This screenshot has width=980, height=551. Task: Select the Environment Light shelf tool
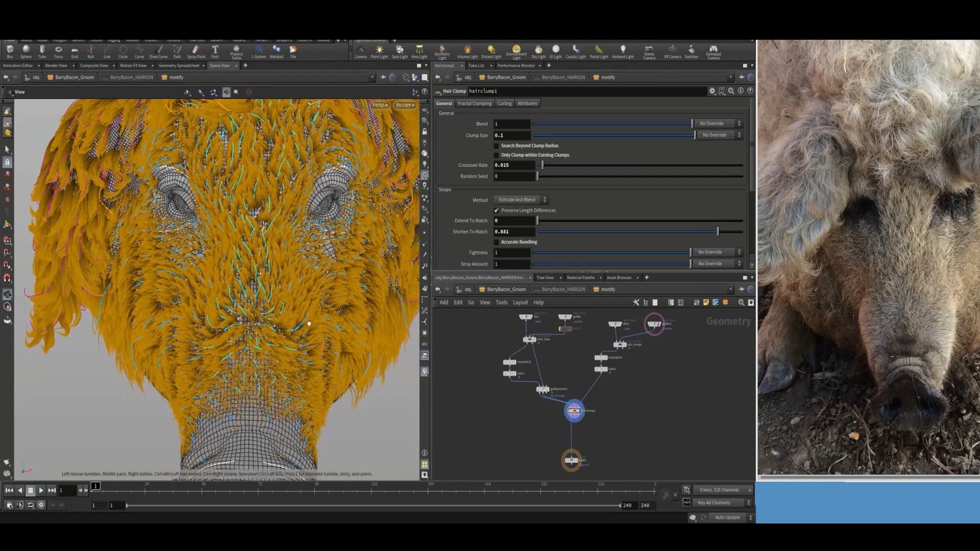516,52
